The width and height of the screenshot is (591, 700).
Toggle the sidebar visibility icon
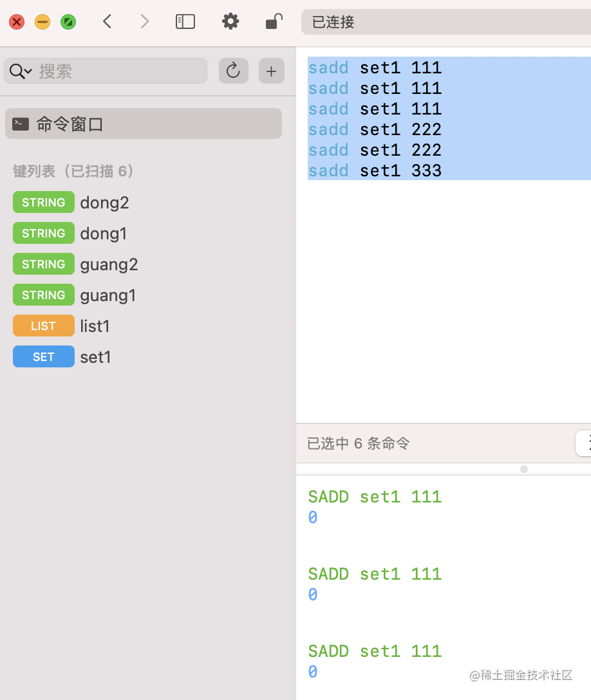pyautogui.click(x=185, y=21)
